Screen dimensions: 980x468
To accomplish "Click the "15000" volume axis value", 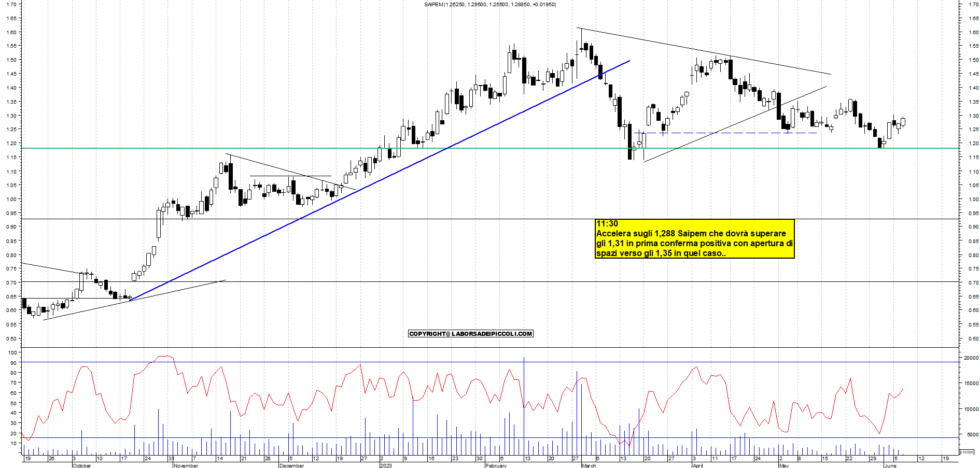I will pos(971,384).
